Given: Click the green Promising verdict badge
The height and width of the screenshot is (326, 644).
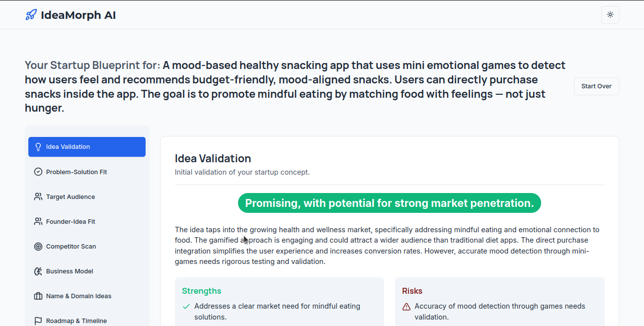Looking at the screenshot, I should pos(390,203).
